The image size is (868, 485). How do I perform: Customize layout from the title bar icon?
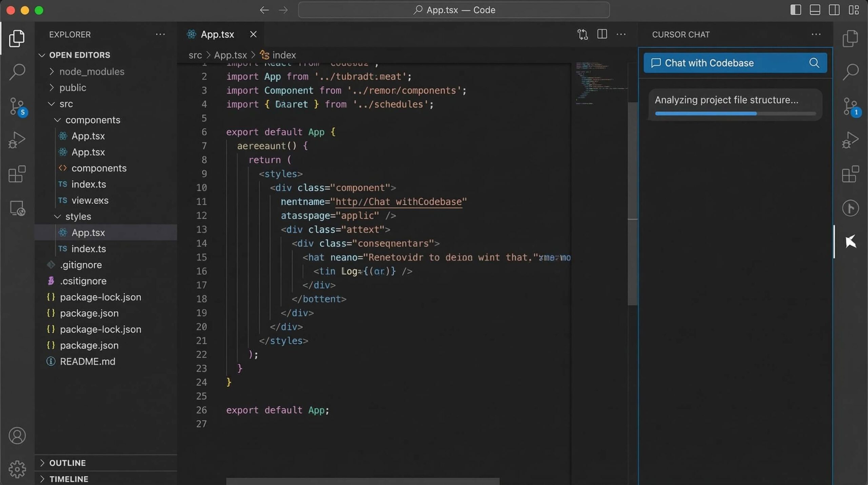(x=854, y=10)
